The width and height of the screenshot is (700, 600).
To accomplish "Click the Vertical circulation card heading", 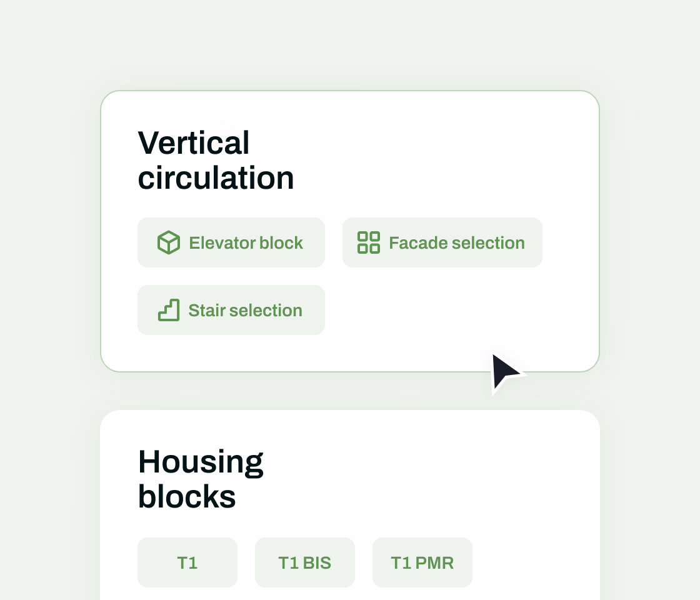I will click(216, 161).
